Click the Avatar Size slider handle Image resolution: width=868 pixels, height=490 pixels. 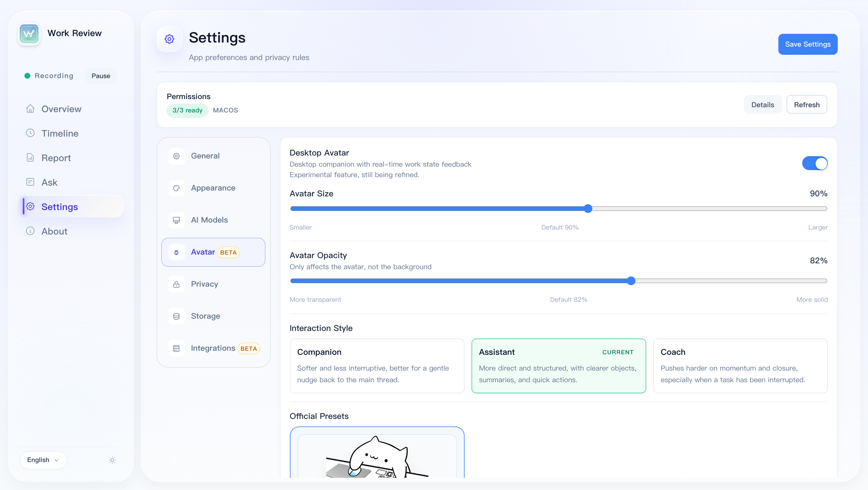pos(588,209)
